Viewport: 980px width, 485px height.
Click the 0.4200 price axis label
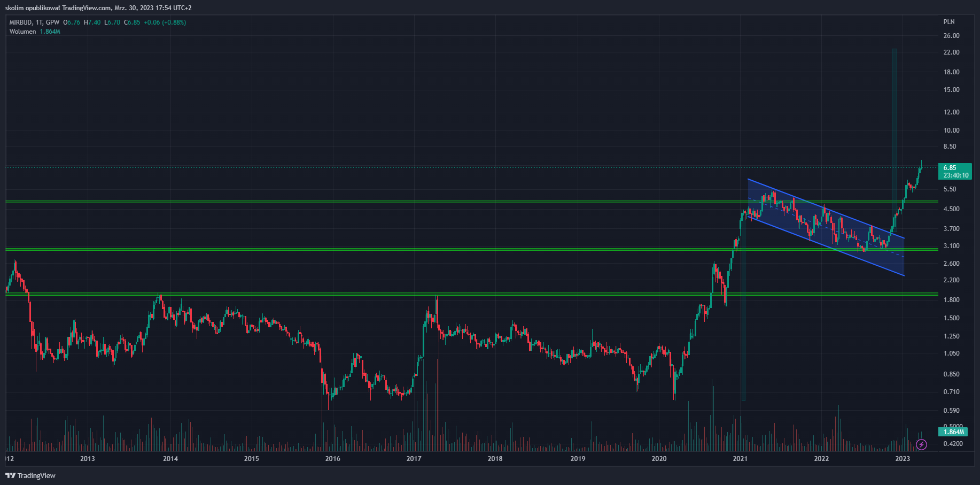[953, 444]
